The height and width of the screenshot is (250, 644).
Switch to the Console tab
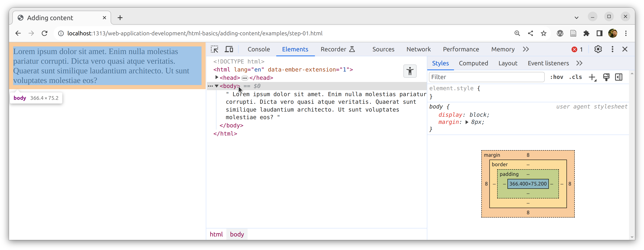pyautogui.click(x=259, y=49)
